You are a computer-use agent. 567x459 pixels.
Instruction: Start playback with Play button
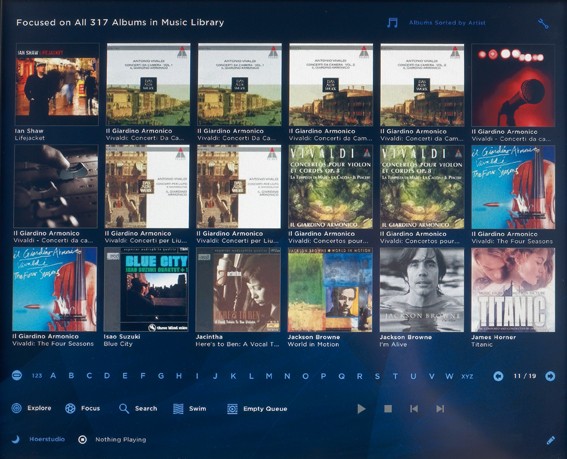click(x=361, y=409)
